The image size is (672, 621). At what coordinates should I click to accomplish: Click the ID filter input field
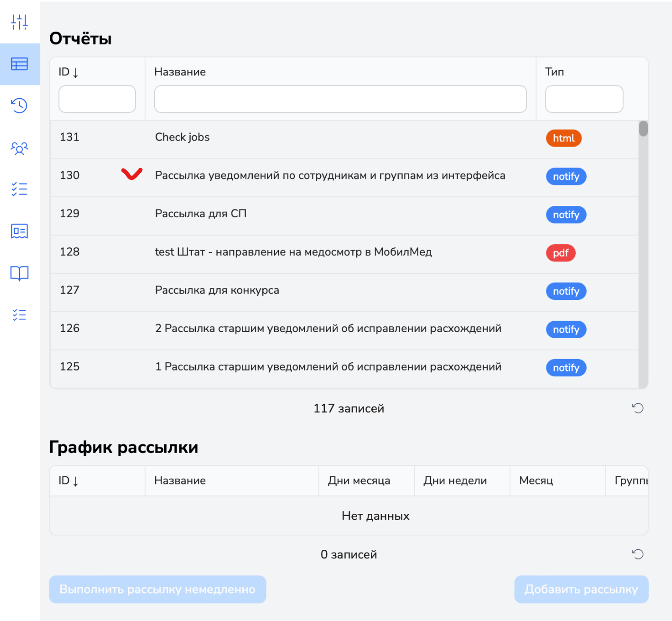click(x=97, y=99)
